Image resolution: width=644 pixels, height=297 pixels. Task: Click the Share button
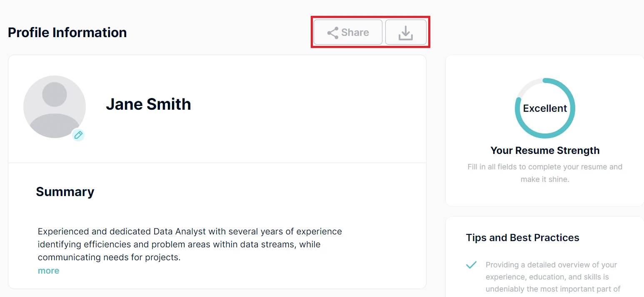coord(348,32)
